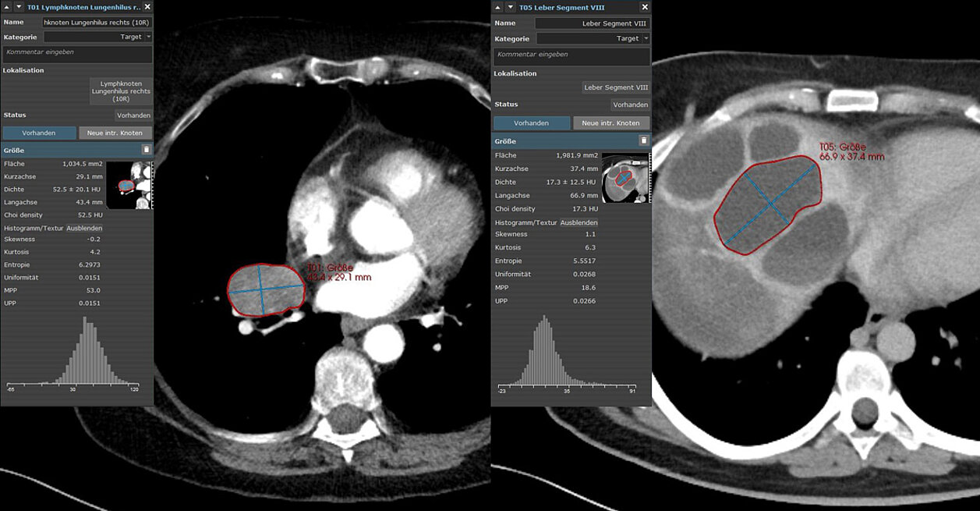Click the Name field containing Leber Segment VIII
This screenshot has width=980, height=511.
pyautogui.click(x=593, y=23)
